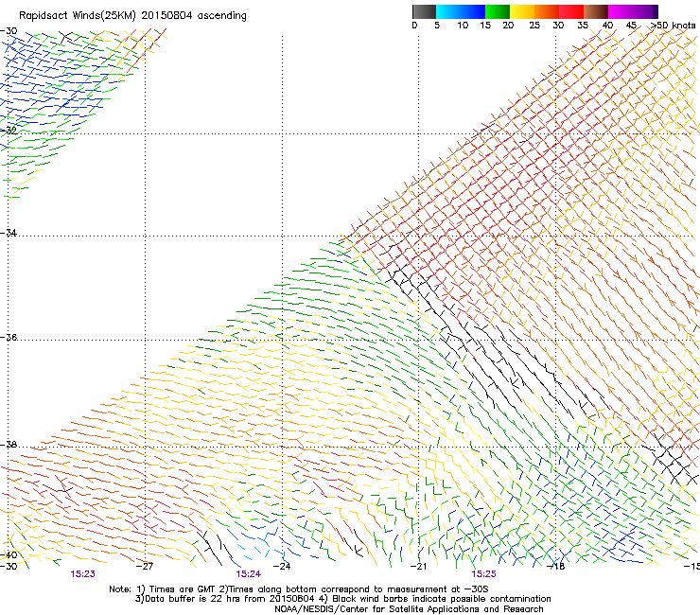The image size is (700, 615).
Task: Click the Rapidscat Winds title text
Action: click(132, 16)
